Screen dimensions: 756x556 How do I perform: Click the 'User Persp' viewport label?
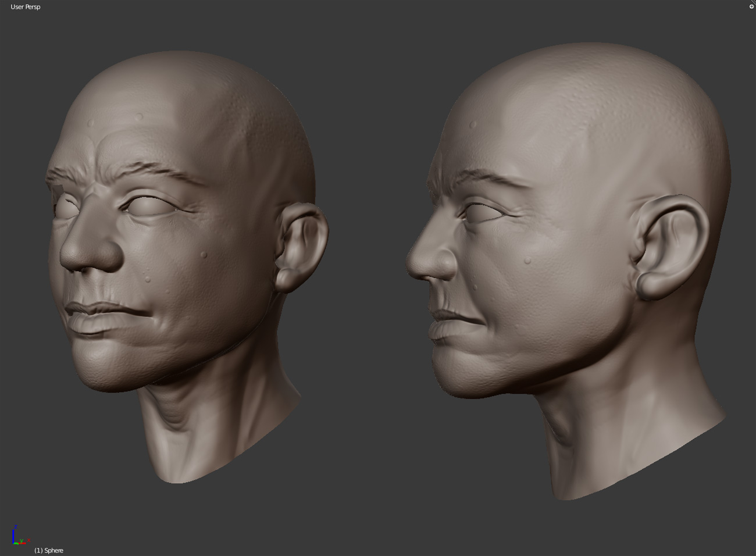tap(24, 6)
